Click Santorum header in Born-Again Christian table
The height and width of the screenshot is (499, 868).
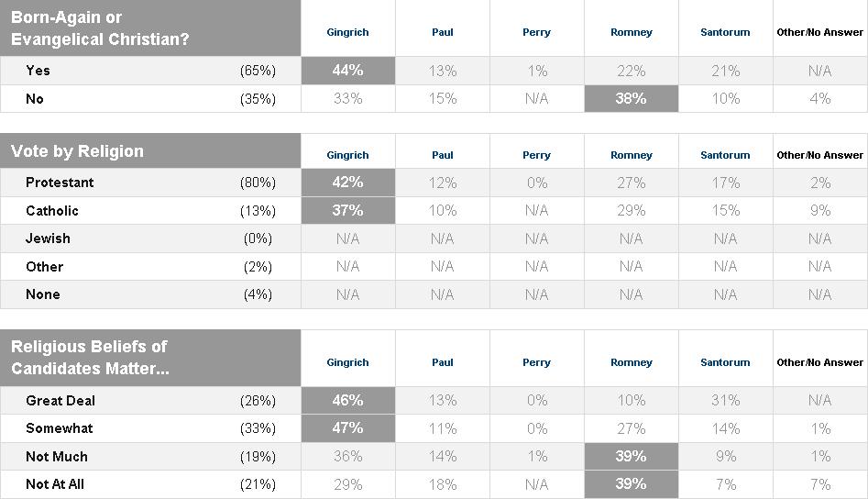725,32
